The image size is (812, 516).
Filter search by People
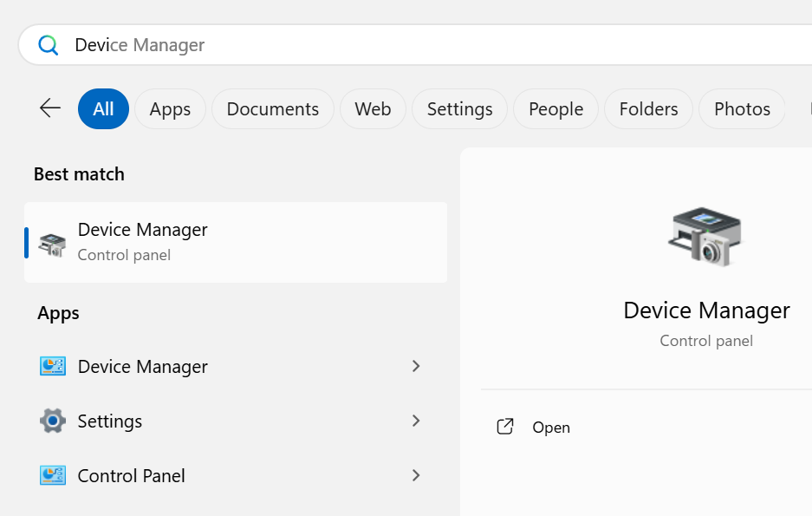(555, 109)
